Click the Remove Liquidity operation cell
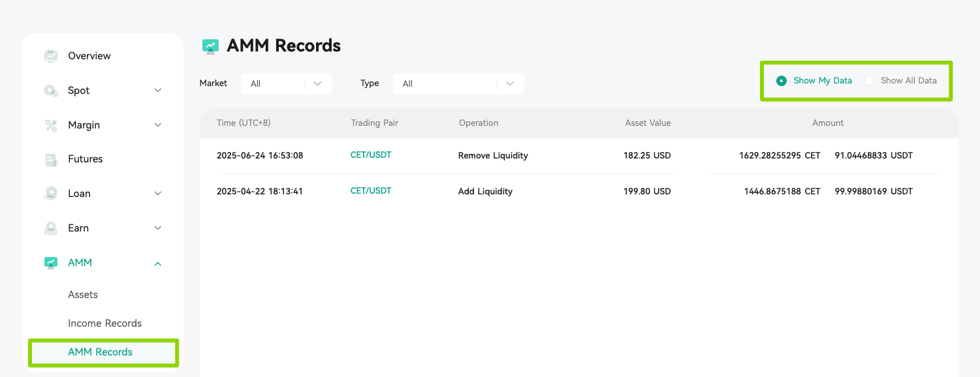The width and height of the screenshot is (980, 377). 493,156
